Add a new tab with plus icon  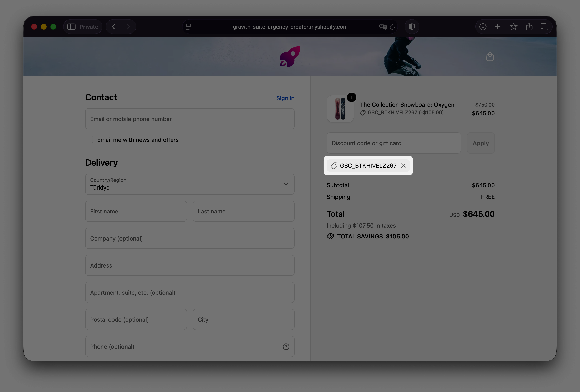coord(498,27)
